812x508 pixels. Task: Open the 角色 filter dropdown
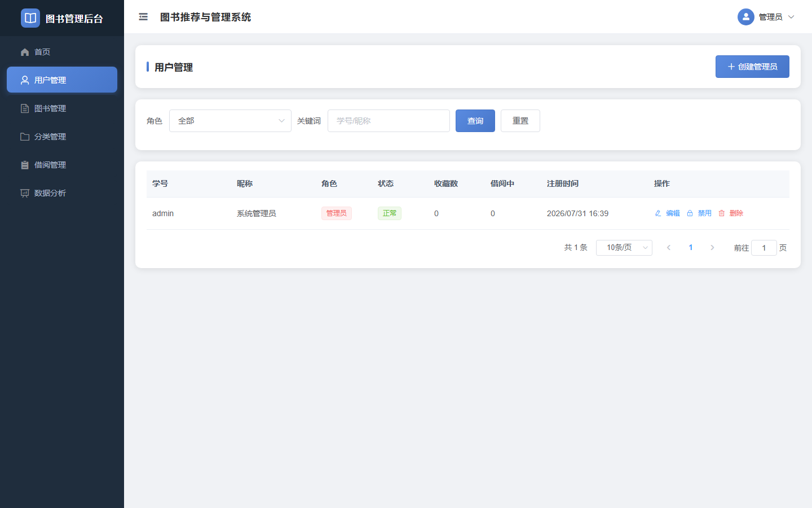pos(230,121)
